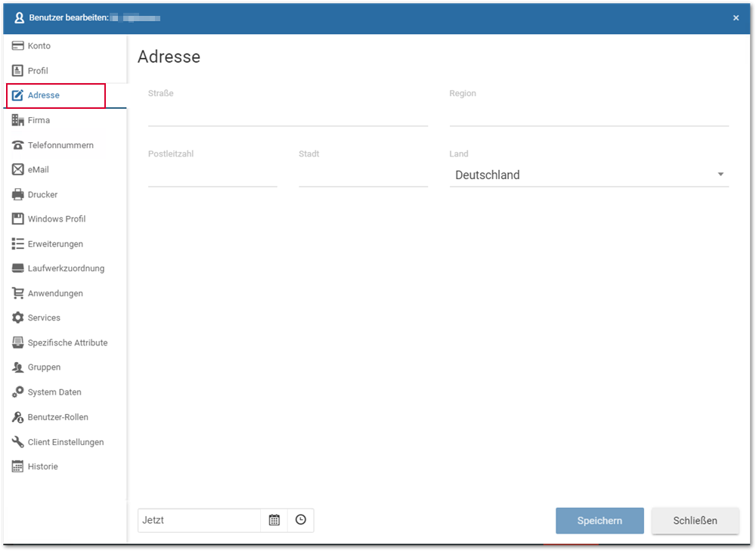756x551 pixels.
Task: Open Client Einstellungen section
Action: (64, 442)
